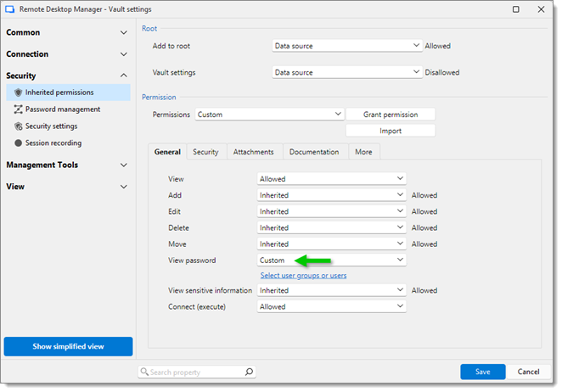Click the Disallowed status beside Vault settings

pyautogui.click(x=442, y=72)
